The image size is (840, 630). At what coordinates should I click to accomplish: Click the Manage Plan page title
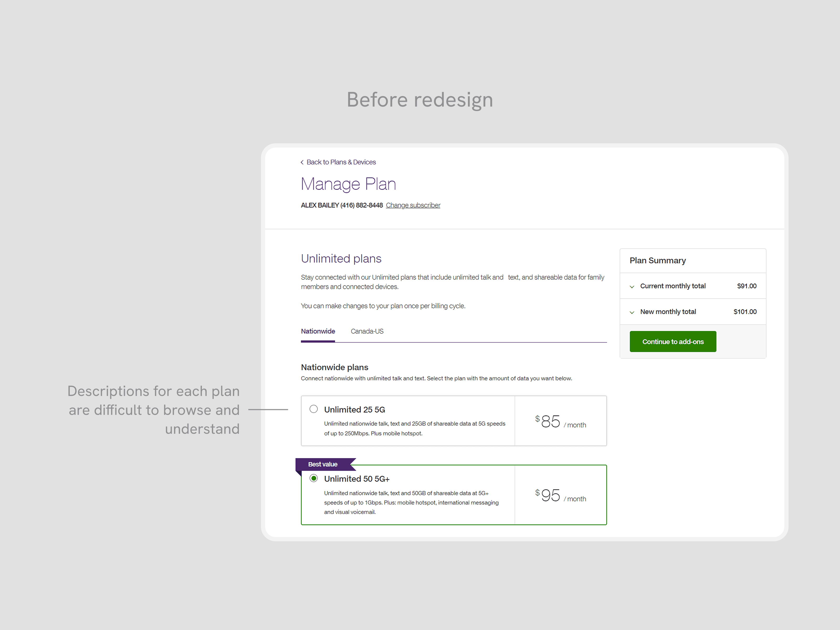click(x=348, y=184)
